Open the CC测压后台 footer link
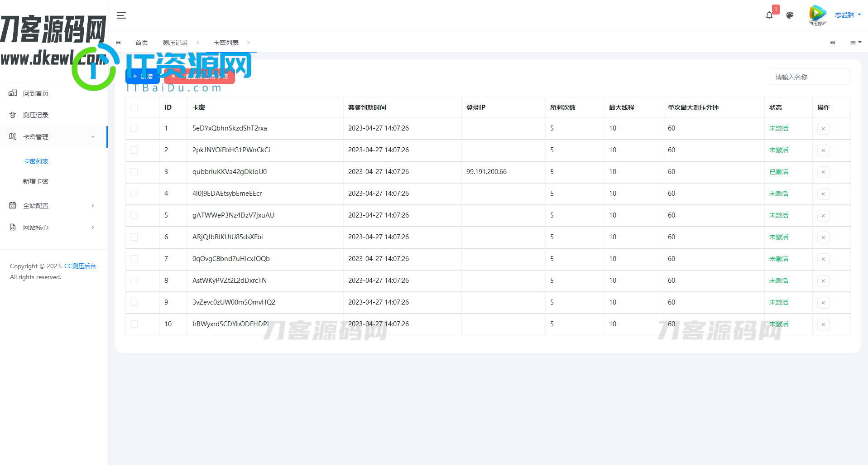This screenshot has width=868, height=465. [x=80, y=266]
